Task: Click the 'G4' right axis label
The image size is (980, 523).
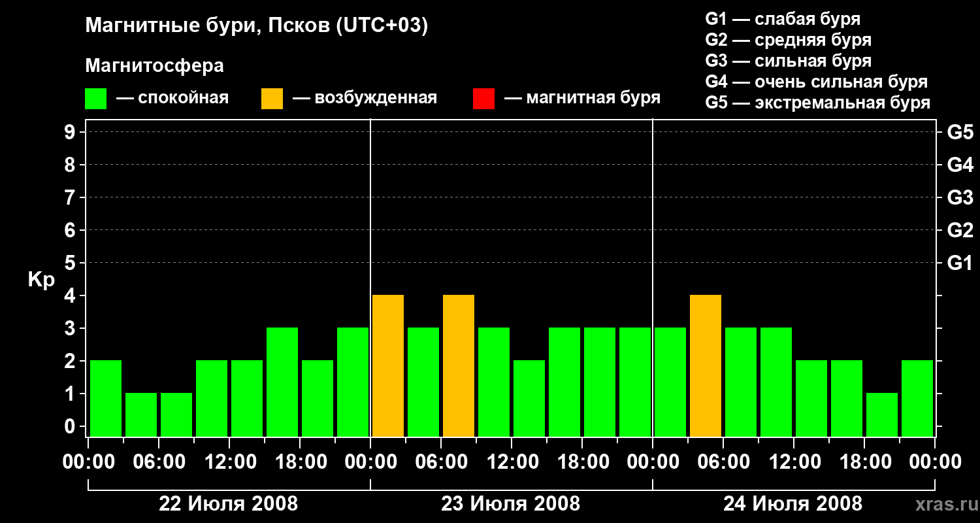Action: [x=960, y=165]
